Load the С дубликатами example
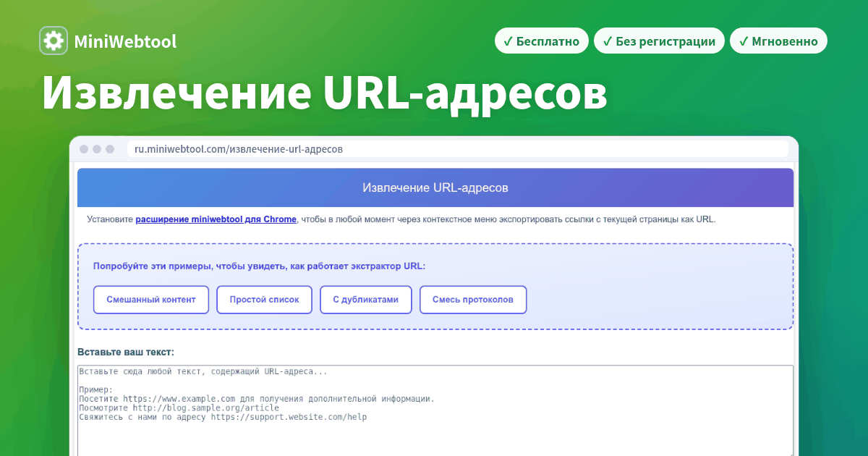868x456 pixels. tap(365, 300)
